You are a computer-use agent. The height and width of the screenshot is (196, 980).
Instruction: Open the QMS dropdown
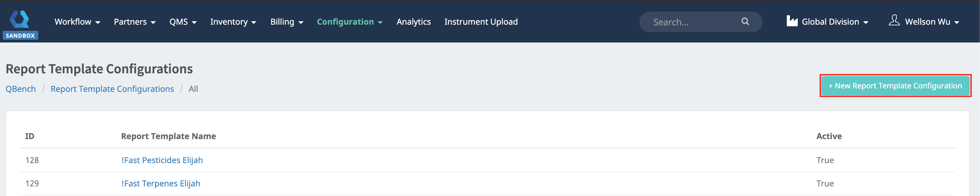[x=183, y=22]
